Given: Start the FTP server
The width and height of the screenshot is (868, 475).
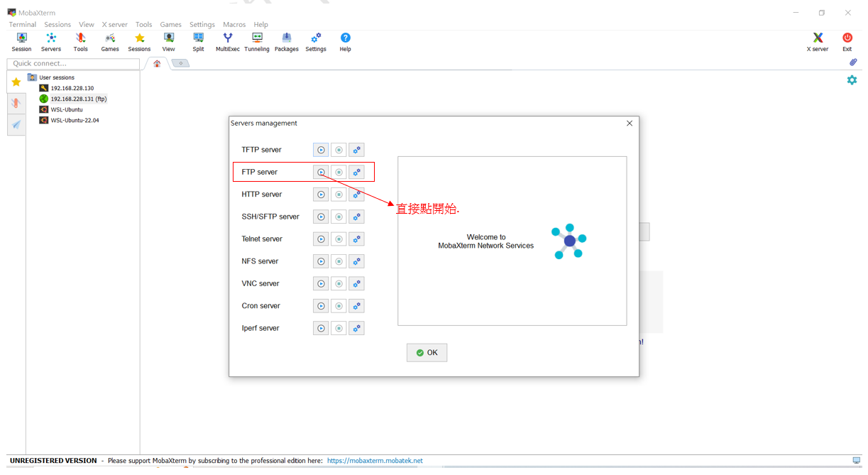Looking at the screenshot, I should pos(321,172).
